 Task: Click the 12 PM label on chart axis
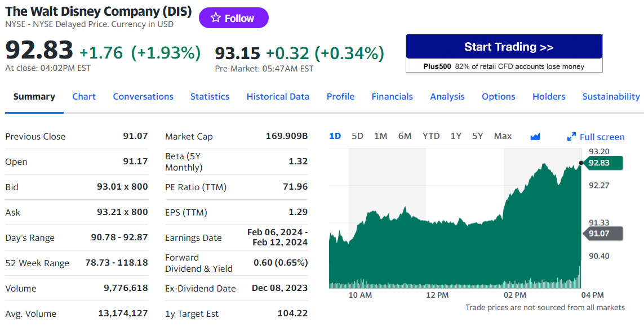pyautogui.click(x=437, y=295)
